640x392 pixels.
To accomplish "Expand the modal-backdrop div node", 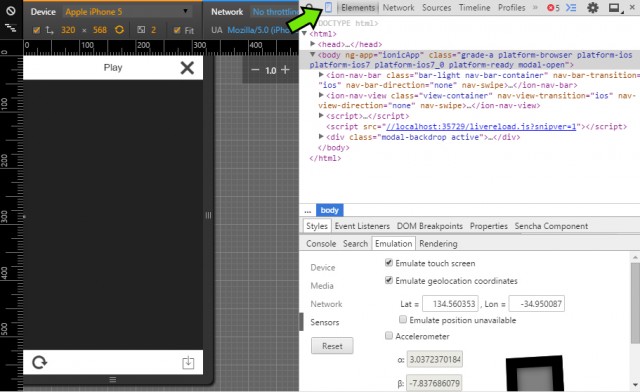I will click(321, 136).
